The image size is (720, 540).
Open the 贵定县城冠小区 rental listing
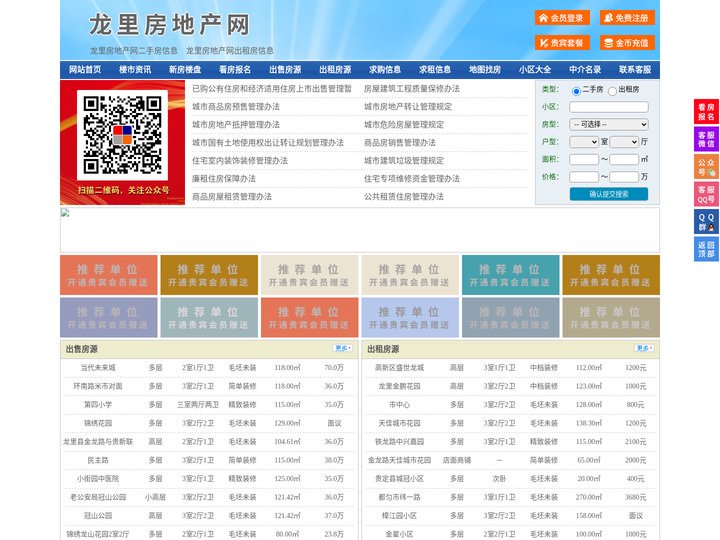[x=399, y=478]
